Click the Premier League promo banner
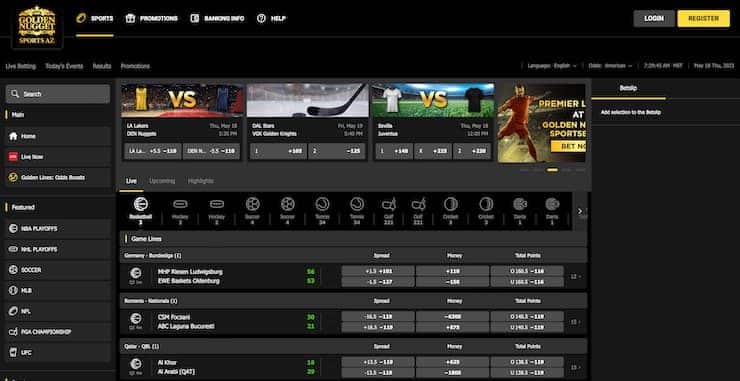Viewport: 740px width, 381px height. pyautogui.click(x=541, y=123)
